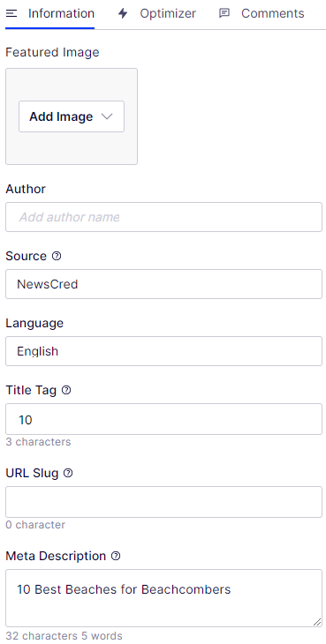The height and width of the screenshot is (644, 326).
Task: Click the Author name input field
Action: coord(163,217)
